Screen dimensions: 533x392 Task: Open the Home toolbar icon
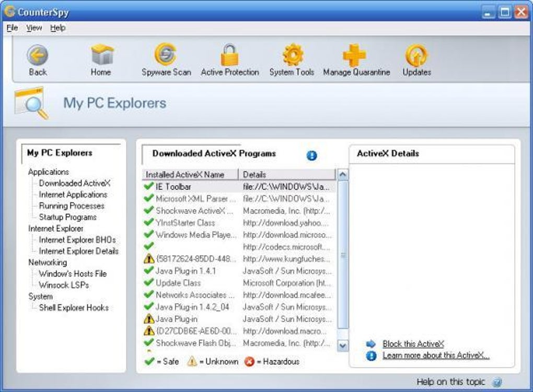(102, 55)
